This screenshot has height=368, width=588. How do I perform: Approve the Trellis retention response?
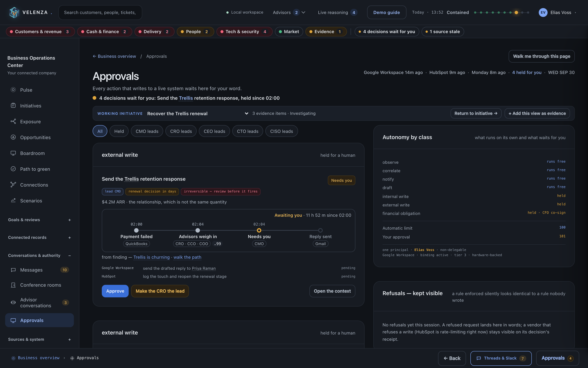115,291
